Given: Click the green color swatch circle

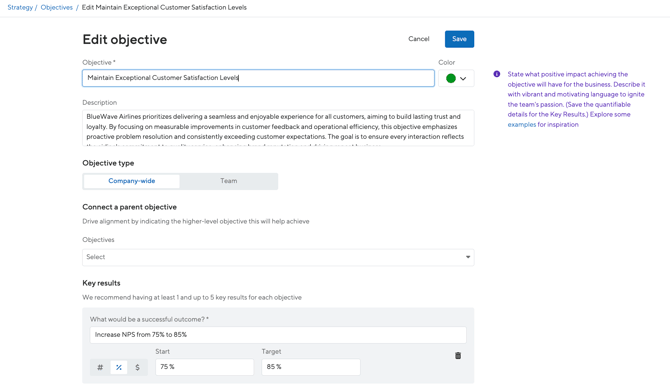Looking at the screenshot, I should coord(450,78).
